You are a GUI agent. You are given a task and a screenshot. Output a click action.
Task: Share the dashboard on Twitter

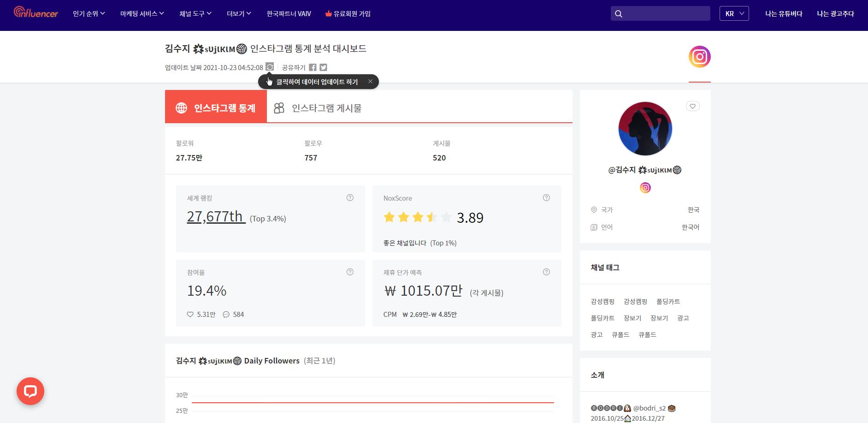[324, 67]
